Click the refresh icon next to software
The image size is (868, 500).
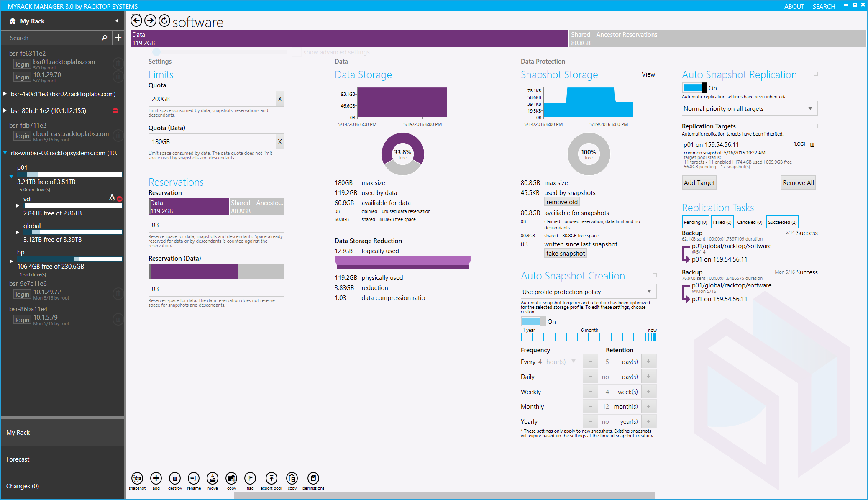164,21
